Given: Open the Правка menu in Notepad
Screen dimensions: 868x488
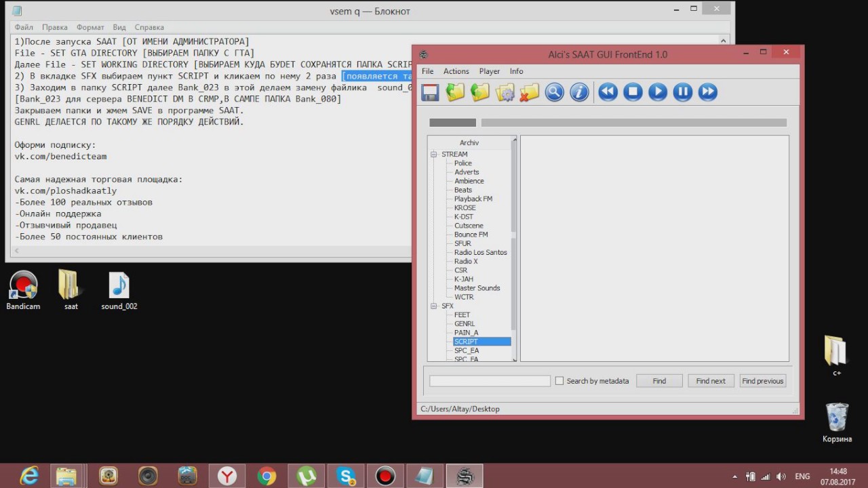Looking at the screenshot, I should click(x=54, y=28).
